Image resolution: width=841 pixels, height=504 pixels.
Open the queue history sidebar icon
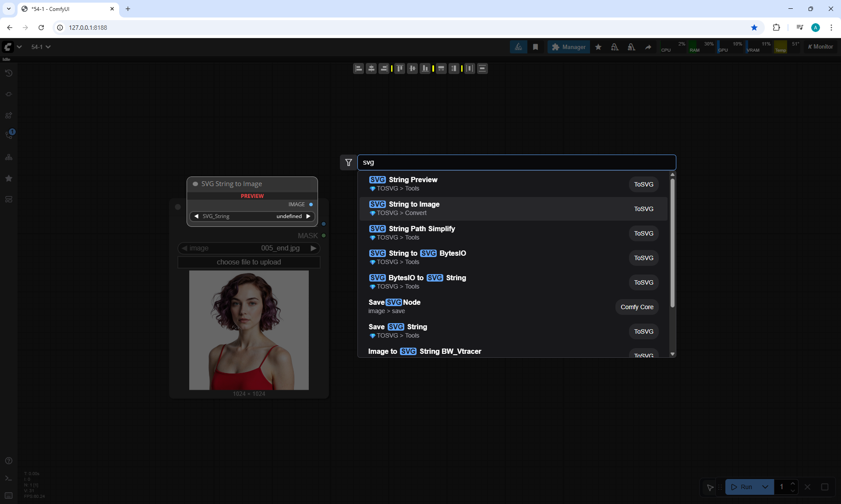(x=8, y=73)
